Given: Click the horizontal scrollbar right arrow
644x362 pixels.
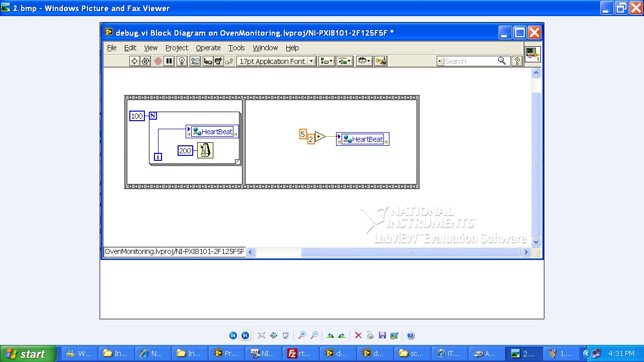Looking at the screenshot, I should pos(526,252).
